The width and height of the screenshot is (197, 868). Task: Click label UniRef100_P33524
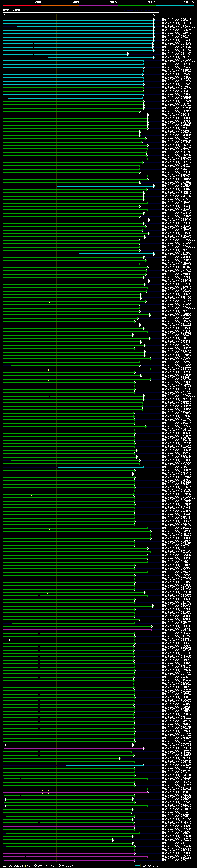177,101
